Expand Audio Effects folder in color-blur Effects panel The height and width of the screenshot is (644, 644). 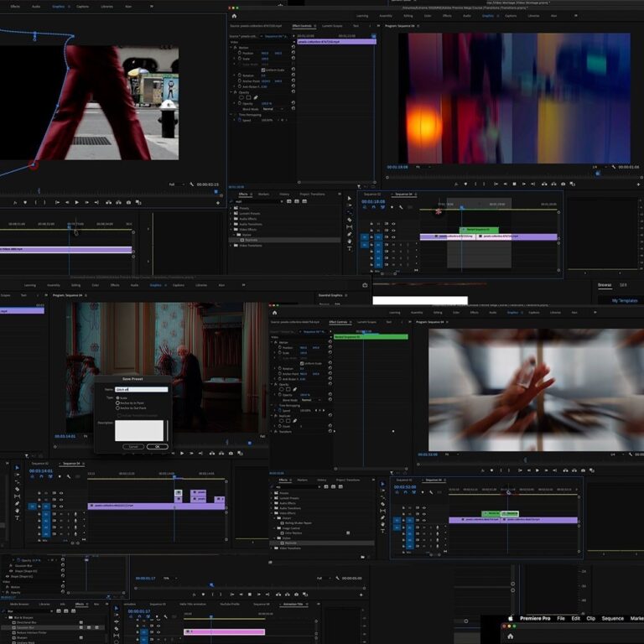[231, 219]
